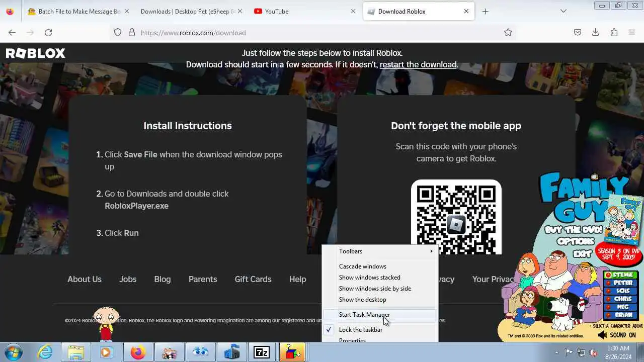This screenshot has height=362, width=644.
Task: Launch Internet Explorer from taskbar
Action: [45, 352]
